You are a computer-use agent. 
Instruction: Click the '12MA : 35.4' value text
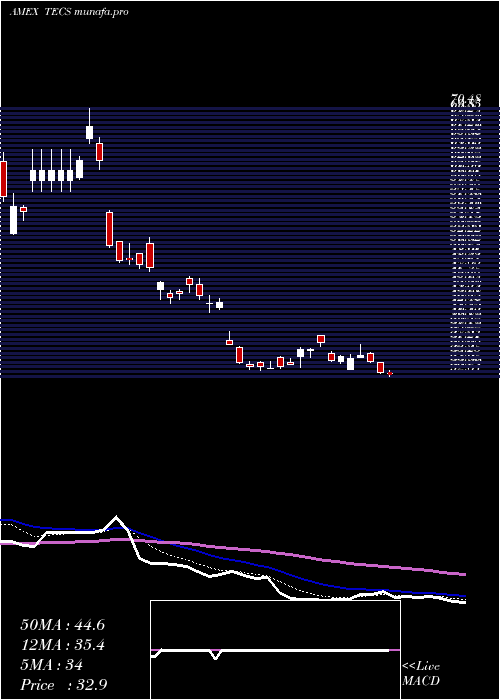62,645
